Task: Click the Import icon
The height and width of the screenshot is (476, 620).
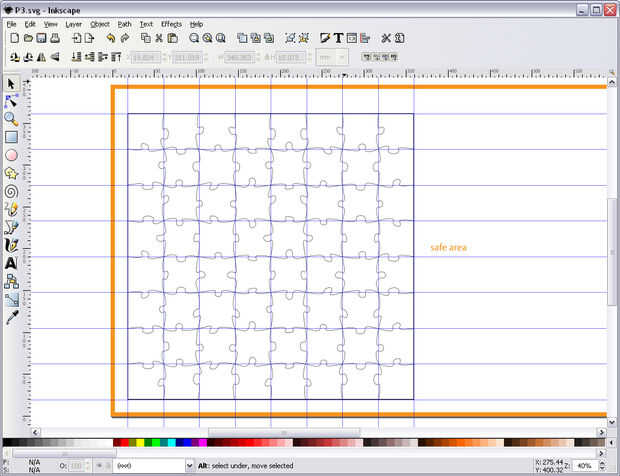Action: tap(76, 38)
